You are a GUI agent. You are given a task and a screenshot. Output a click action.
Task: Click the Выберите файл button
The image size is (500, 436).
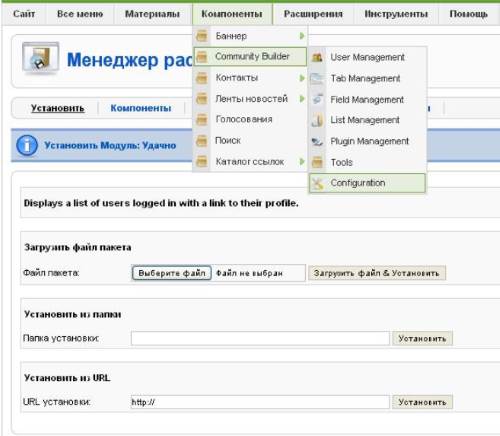coord(172,273)
